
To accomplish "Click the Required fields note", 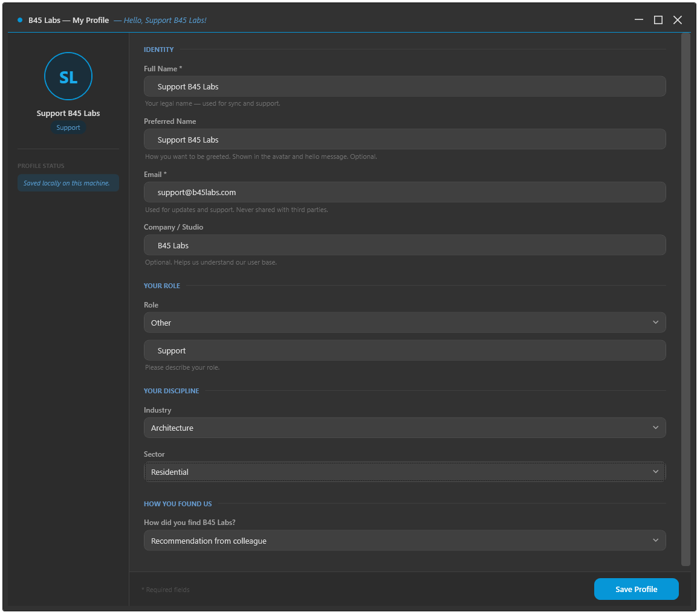I will pyautogui.click(x=166, y=590).
